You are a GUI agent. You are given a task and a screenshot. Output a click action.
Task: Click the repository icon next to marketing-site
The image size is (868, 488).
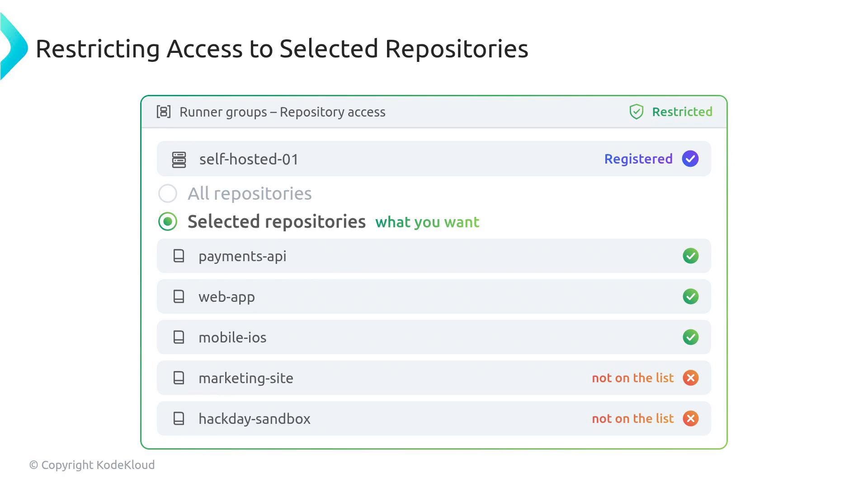[x=179, y=378]
